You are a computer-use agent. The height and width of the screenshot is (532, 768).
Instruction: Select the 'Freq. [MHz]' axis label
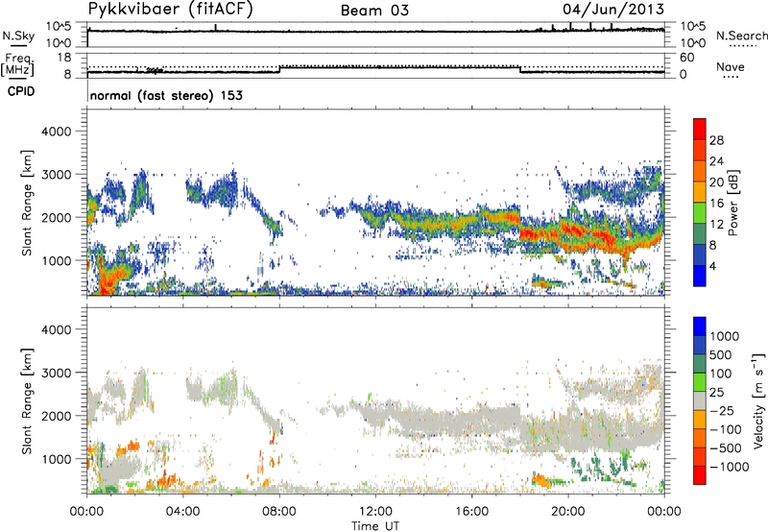coord(17,65)
